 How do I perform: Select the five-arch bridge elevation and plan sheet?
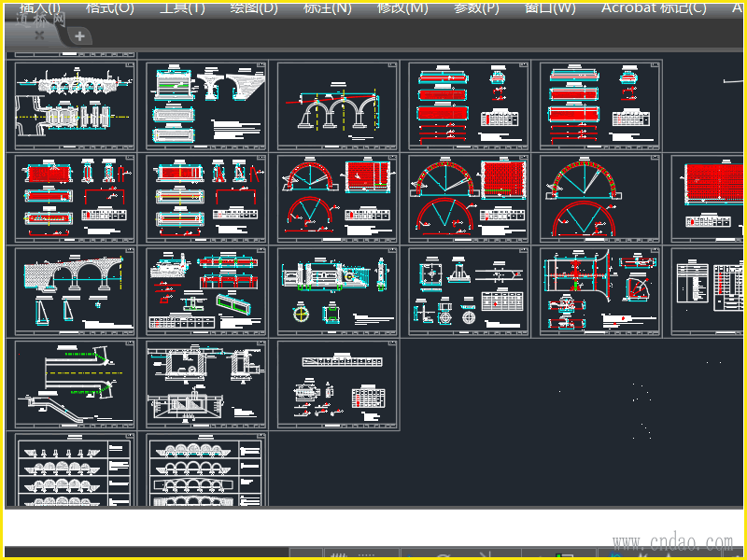coord(75,105)
